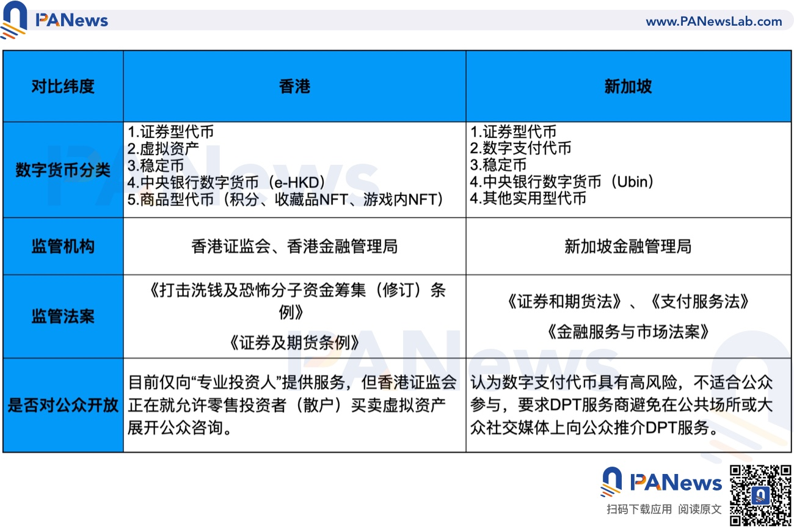
Task: Open the www.PANewsLab.com link
Action: coord(714,21)
